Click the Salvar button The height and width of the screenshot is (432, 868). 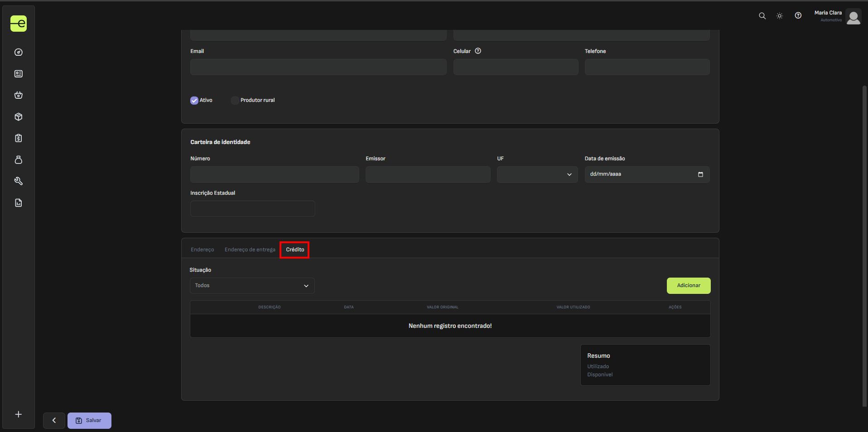tap(89, 420)
